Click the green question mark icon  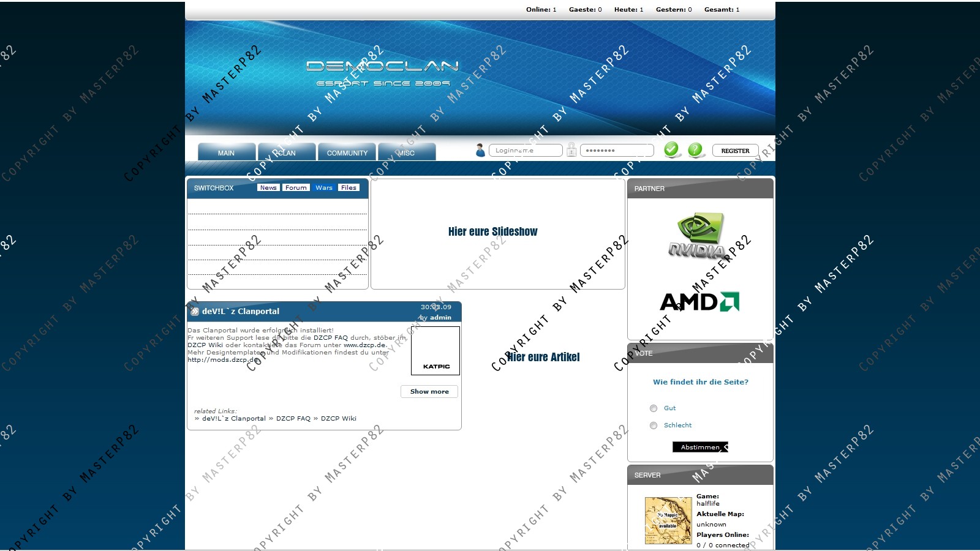695,149
